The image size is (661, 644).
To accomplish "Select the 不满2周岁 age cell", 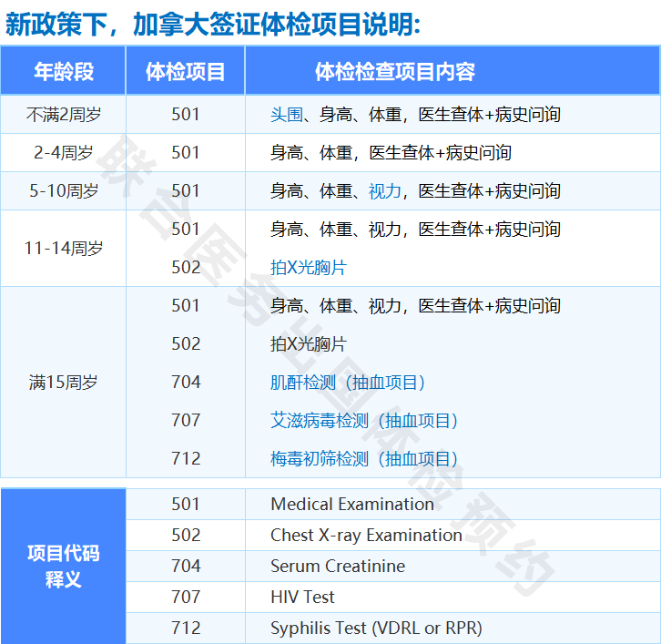I will click(64, 115).
